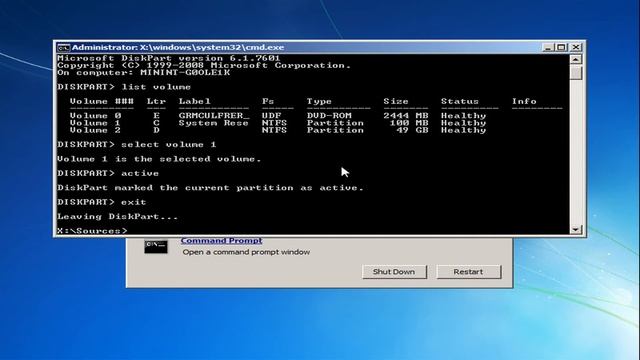The width and height of the screenshot is (640, 360).
Task: Click the cmd.exe window title text
Action: pyautogui.click(x=178, y=47)
